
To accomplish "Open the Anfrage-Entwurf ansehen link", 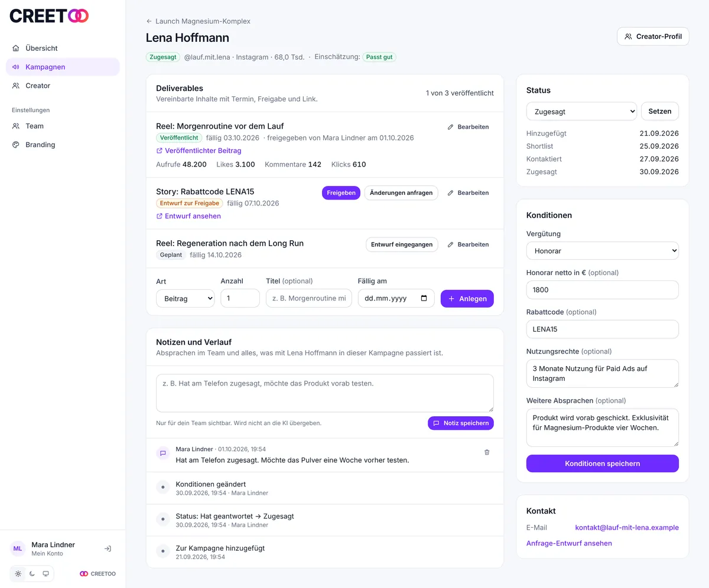I will click(x=569, y=543).
